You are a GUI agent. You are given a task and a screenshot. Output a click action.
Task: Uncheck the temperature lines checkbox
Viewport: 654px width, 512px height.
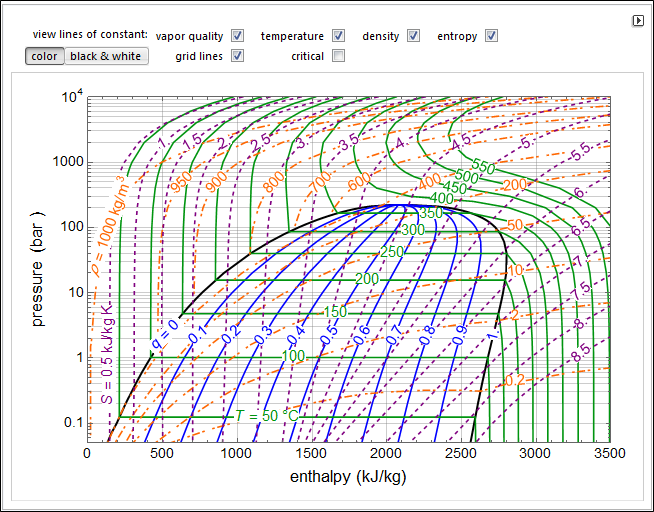pyautogui.click(x=339, y=36)
